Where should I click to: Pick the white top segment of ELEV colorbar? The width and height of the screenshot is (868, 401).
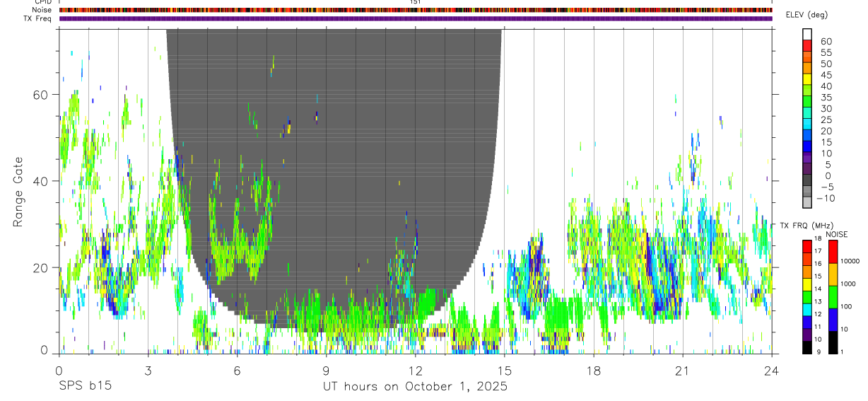pos(807,34)
